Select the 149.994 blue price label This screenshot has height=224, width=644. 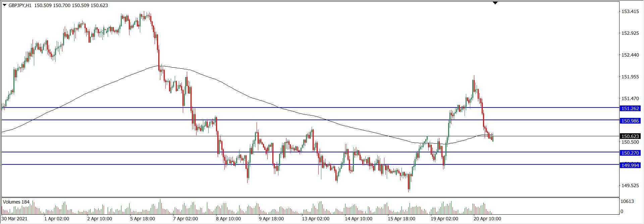tap(631, 165)
